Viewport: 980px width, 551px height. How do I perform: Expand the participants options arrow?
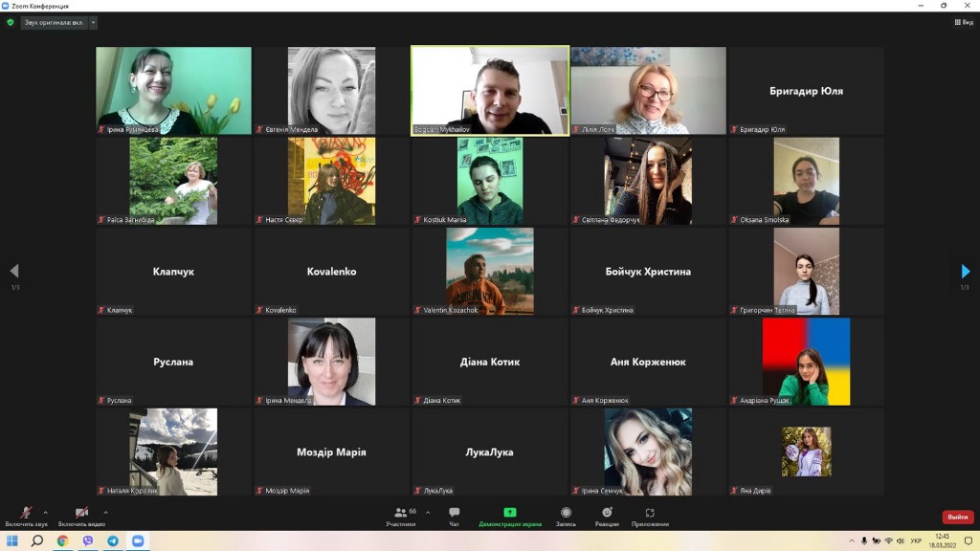pyautogui.click(x=428, y=512)
